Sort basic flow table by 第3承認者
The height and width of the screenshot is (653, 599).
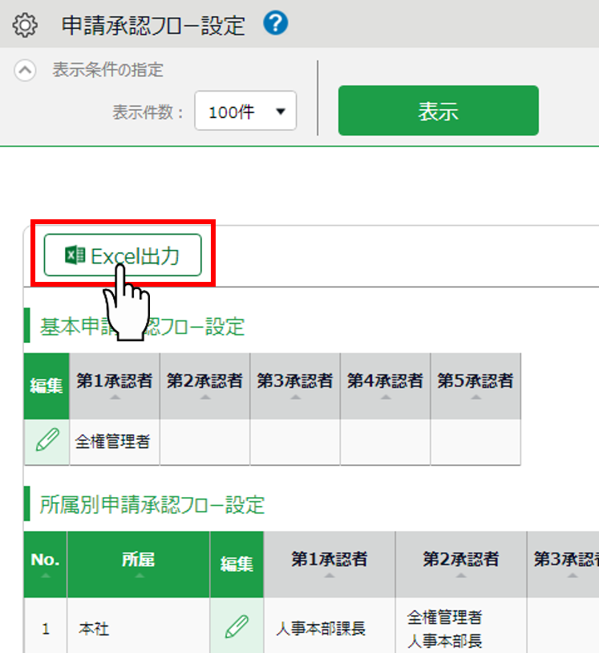click(x=295, y=386)
